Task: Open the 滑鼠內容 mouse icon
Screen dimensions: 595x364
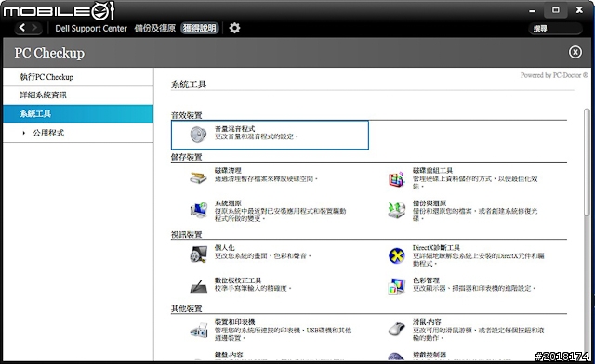Action: tap(397, 329)
